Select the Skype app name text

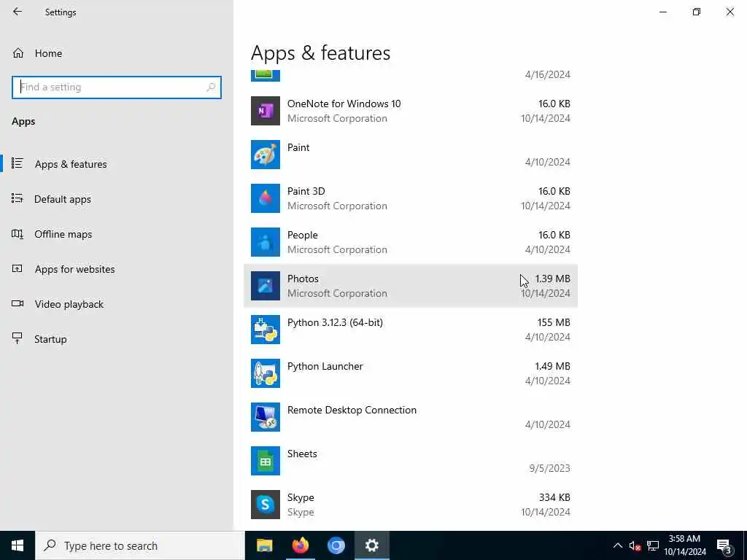point(301,497)
